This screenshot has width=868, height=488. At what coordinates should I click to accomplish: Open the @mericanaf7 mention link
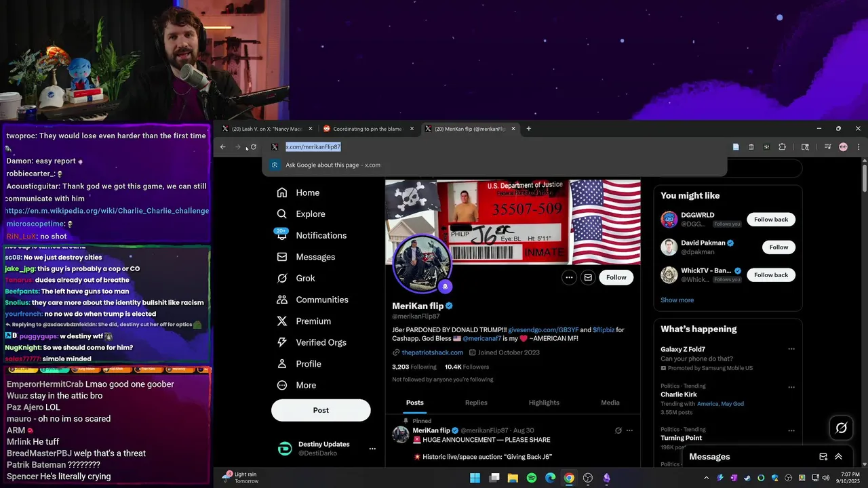tap(481, 338)
